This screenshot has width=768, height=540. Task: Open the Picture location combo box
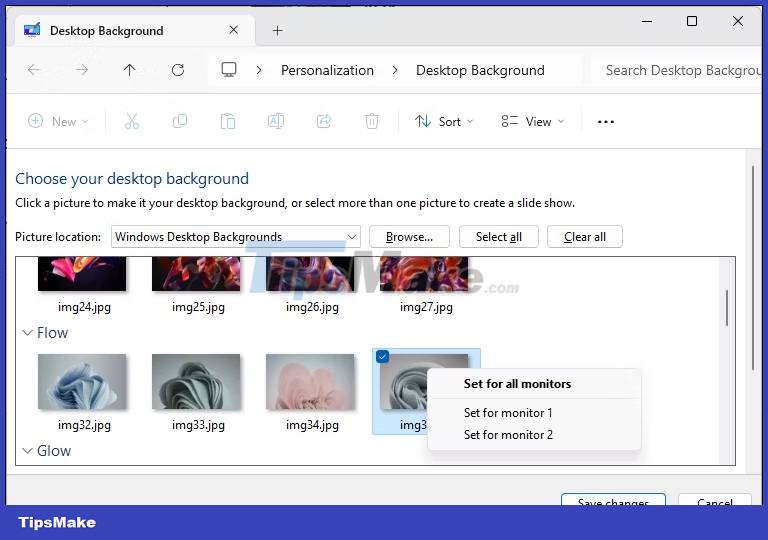236,237
